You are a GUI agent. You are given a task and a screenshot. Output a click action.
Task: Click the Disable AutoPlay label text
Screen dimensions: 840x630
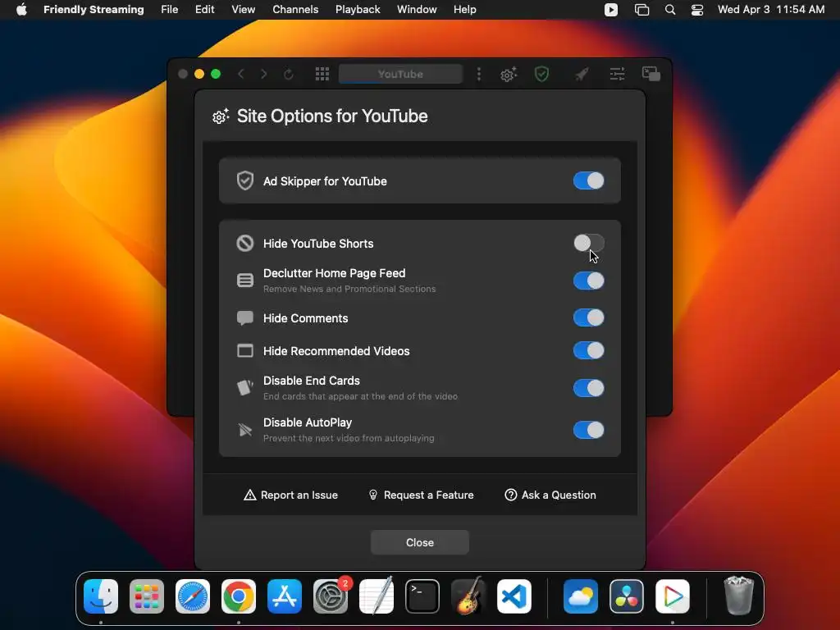(x=308, y=422)
